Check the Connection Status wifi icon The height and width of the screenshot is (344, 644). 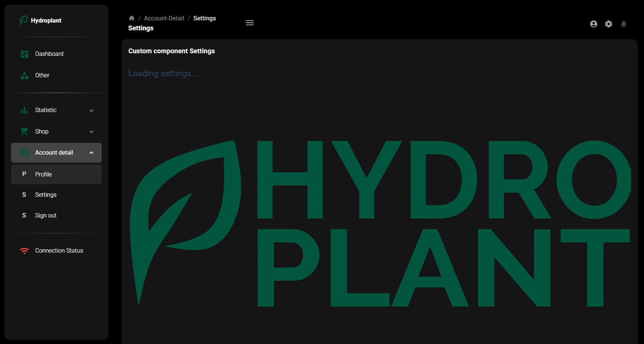24,250
